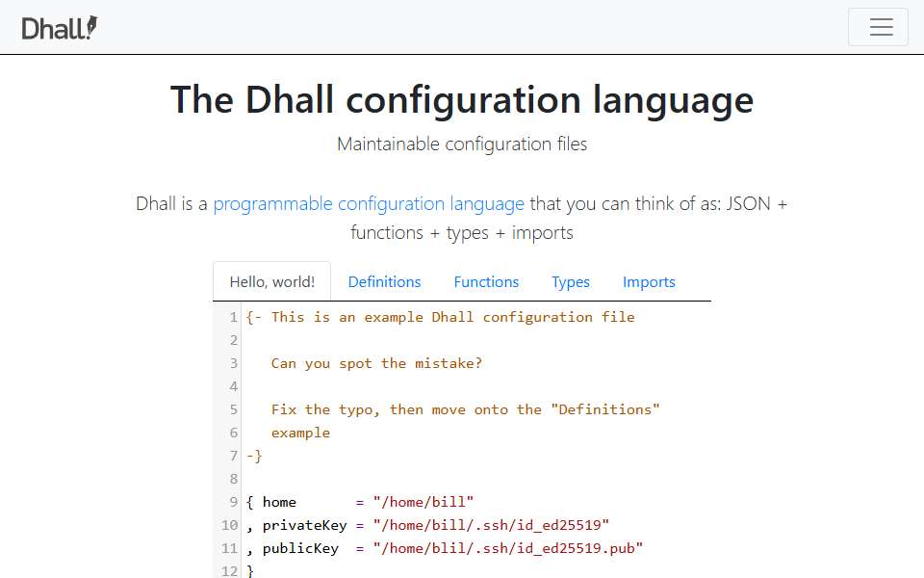This screenshot has width=924, height=578.
Task: Open the Imports tab
Action: point(649,282)
